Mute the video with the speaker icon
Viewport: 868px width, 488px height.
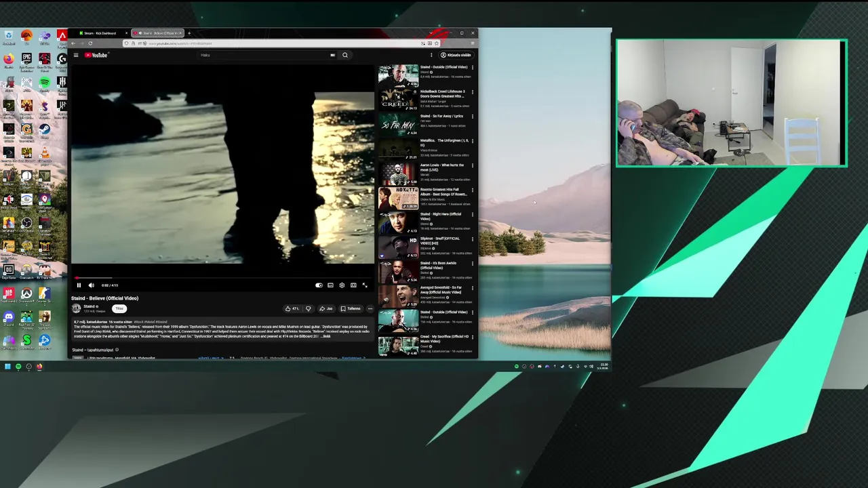point(91,285)
